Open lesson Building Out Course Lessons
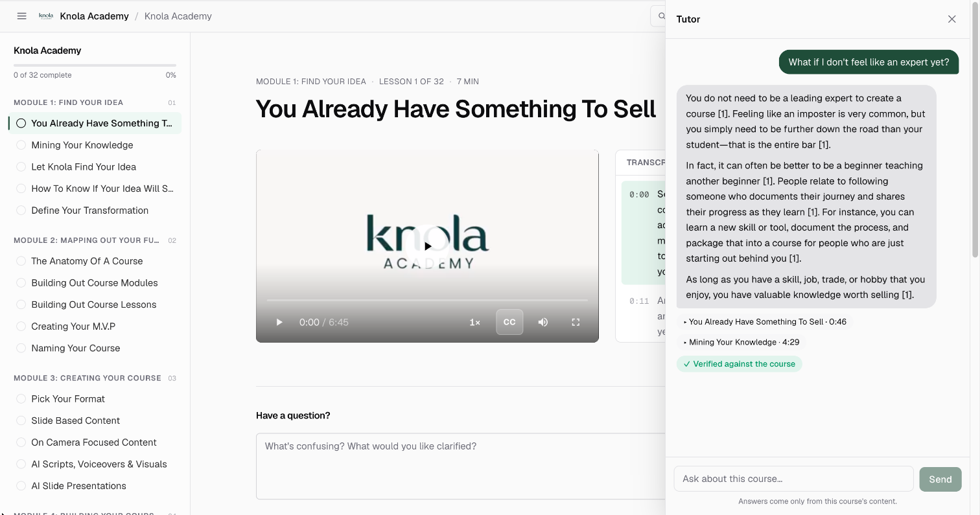 tap(95, 304)
